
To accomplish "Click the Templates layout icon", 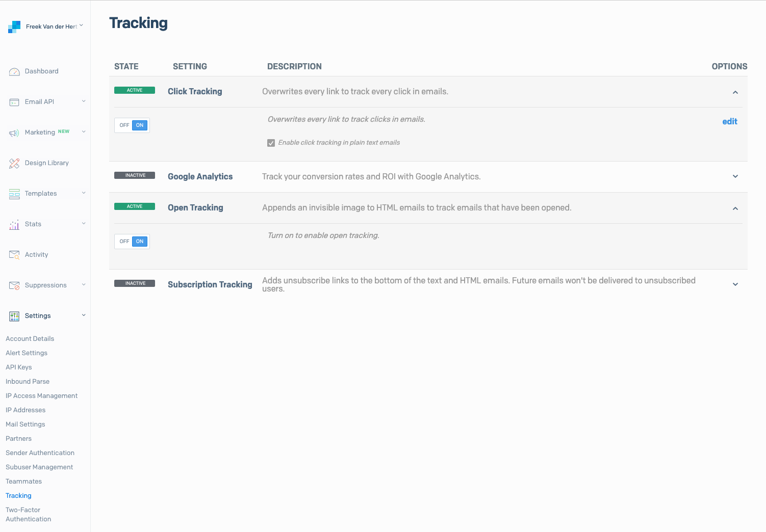I will tap(14, 194).
